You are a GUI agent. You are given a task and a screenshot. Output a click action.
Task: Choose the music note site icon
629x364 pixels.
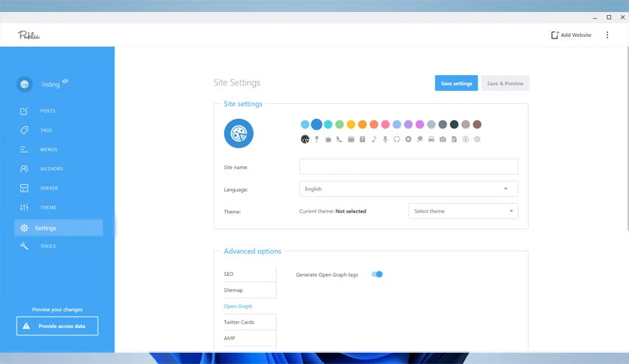click(x=374, y=139)
